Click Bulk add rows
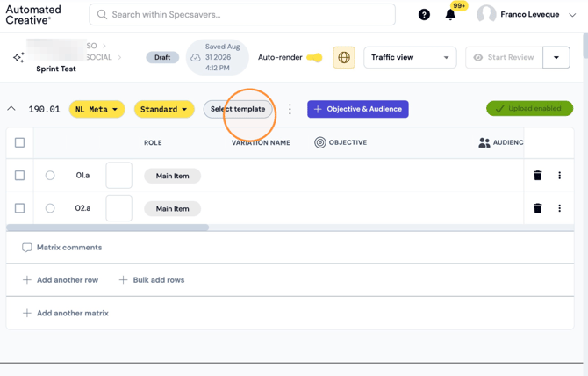The width and height of the screenshot is (588, 376). [x=152, y=280]
